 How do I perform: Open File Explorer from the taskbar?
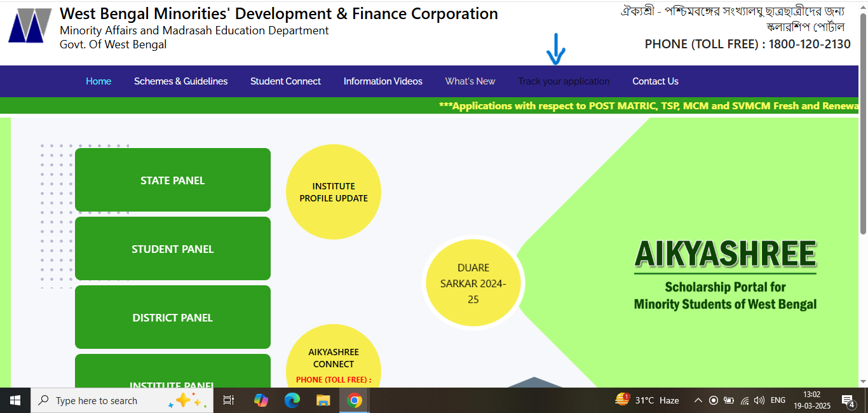click(323, 400)
